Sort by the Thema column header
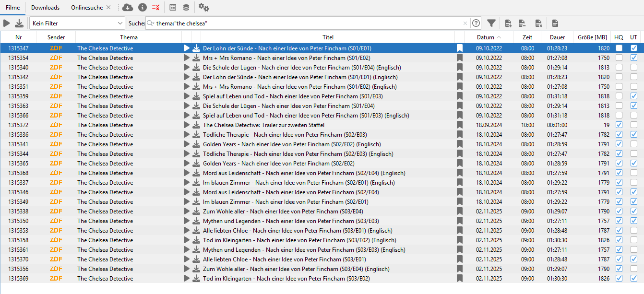 point(129,37)
